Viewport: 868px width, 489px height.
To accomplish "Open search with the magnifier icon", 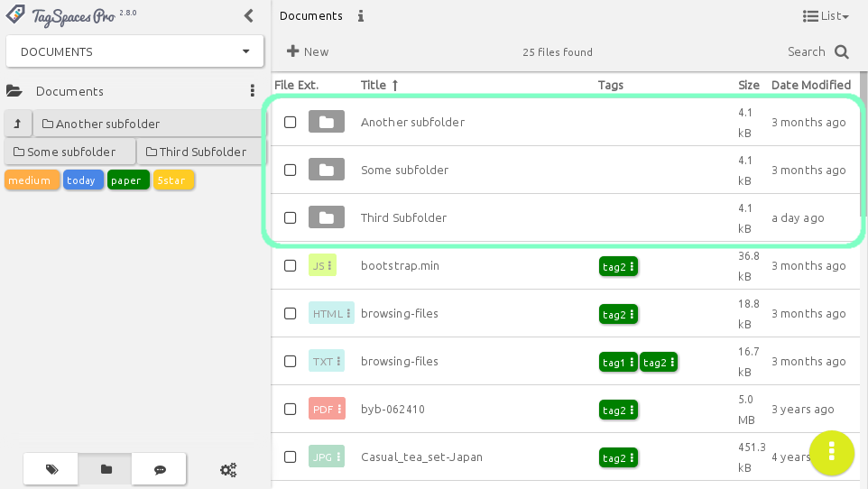I will point(841,52).
